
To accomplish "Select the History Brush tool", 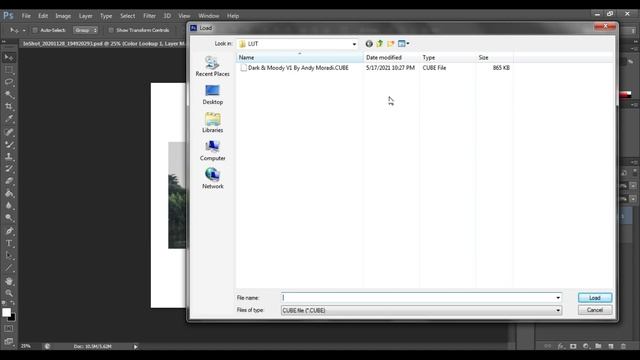I will pos(9,169).
